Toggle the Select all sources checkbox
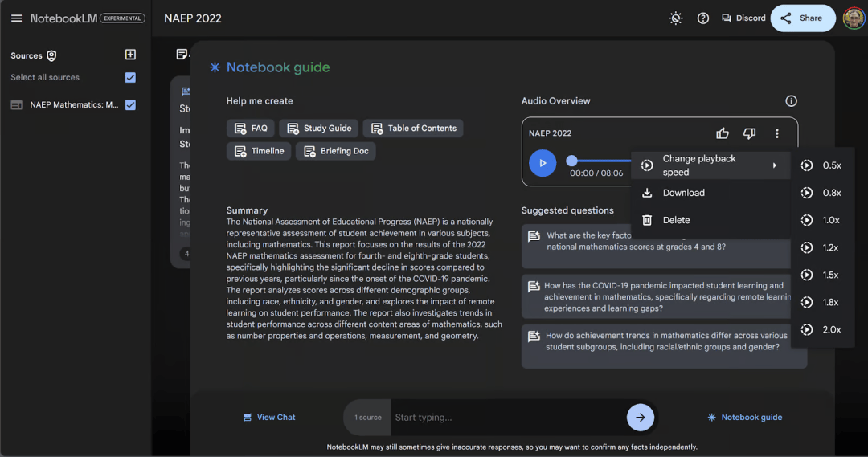The height and width of the screenshot is (457, 868). (x=131, y=78)
